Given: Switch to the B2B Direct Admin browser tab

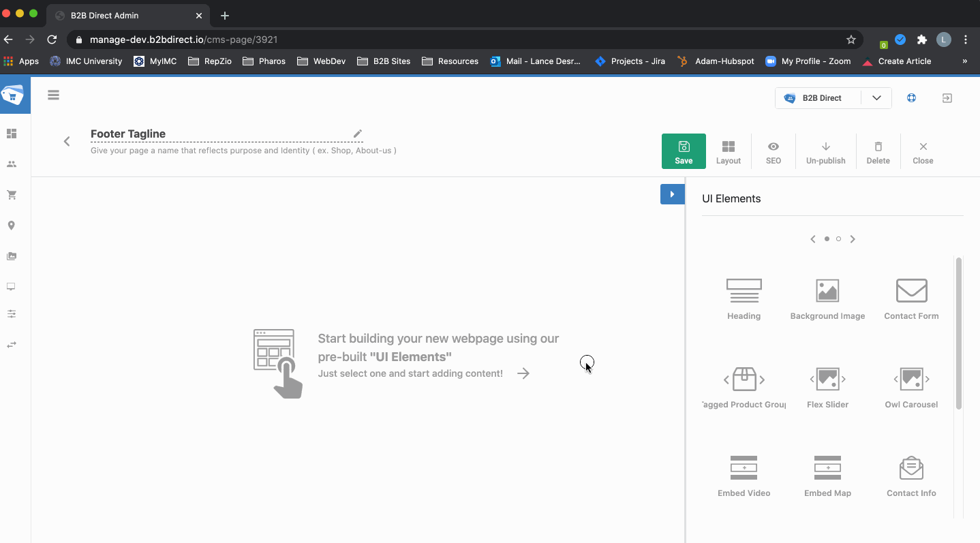Looking at the screenshot, I should coord(127,15).
